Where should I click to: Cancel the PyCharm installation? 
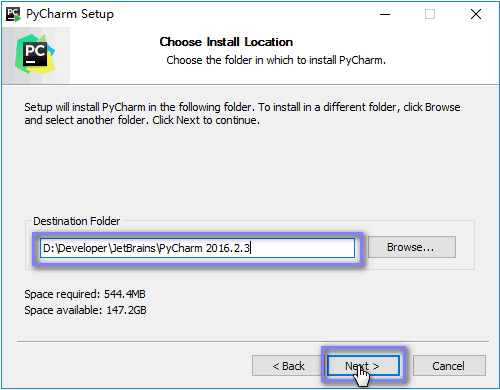tap(449, 366)
